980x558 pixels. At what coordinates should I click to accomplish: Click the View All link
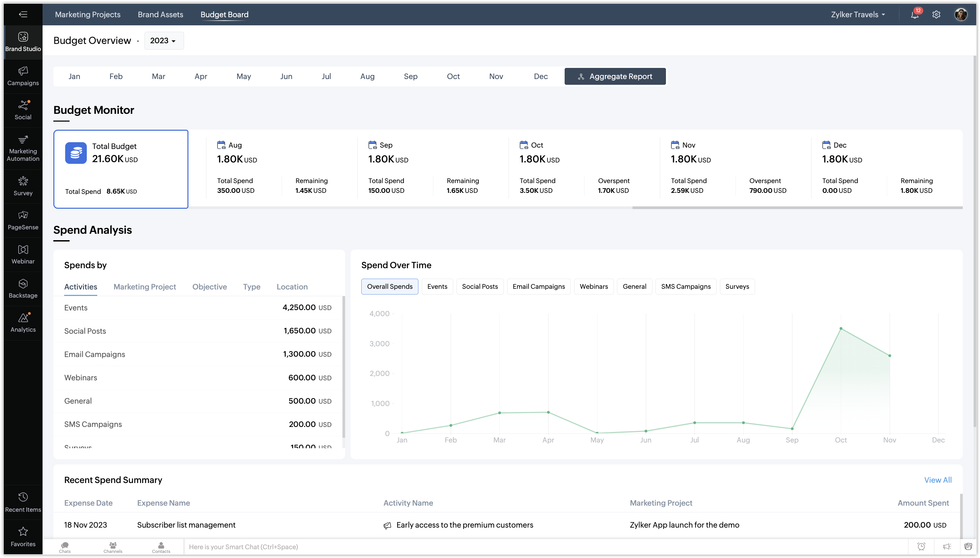coord(937,480)
